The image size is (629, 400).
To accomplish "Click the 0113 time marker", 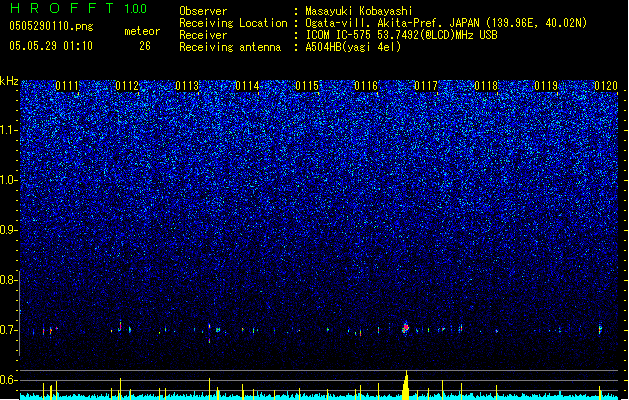I will pyautogui.click(x=187, y=86).
